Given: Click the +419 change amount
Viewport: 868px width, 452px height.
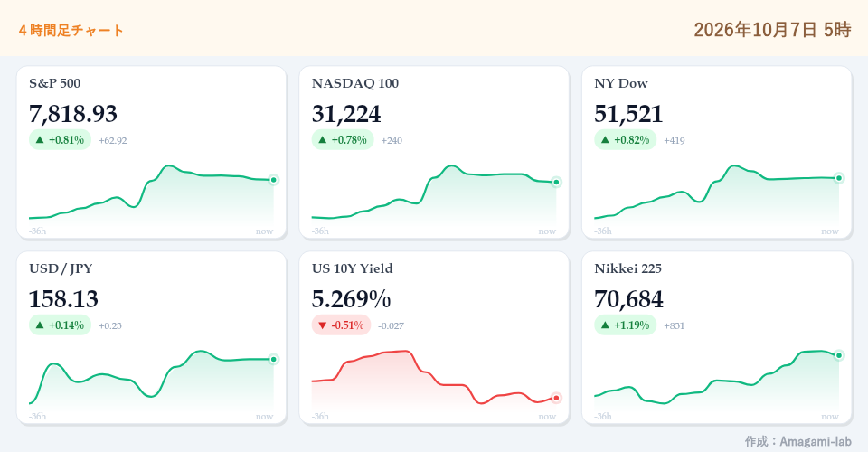Looking at the screenshot, I should coord(675,140).
